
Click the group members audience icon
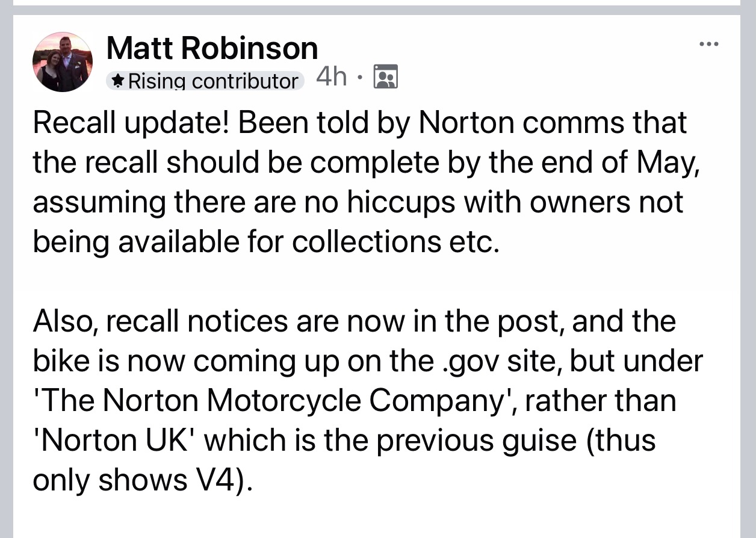pos(386,77)
